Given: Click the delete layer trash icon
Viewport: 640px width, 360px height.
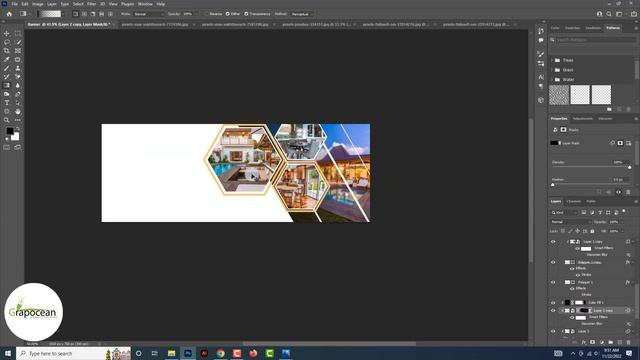Looking at the screenshot, I should tap(629, 342).
